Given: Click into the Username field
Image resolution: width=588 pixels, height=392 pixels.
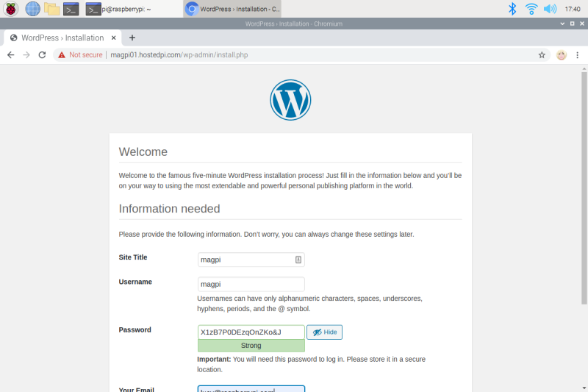Looking at the screenshot, I should click(x=251, y=284).
